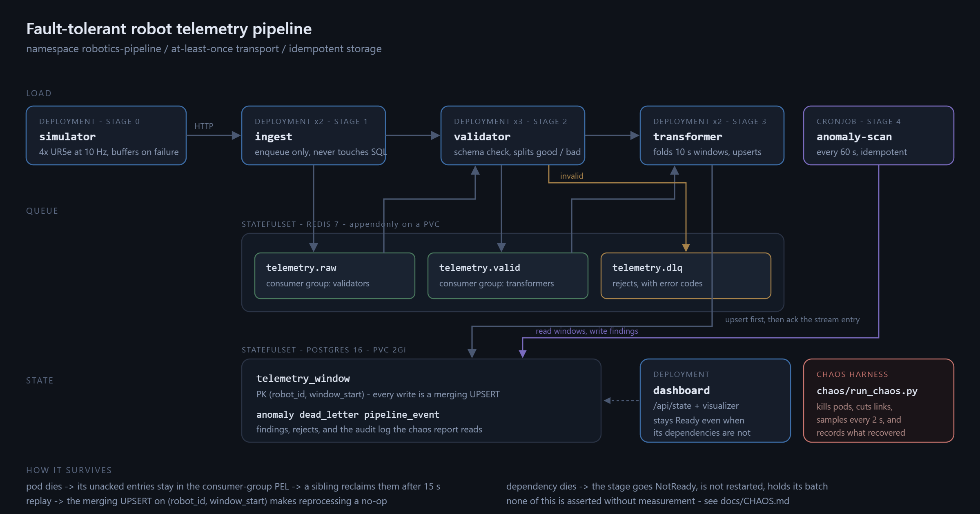The height and width of the screenshot is (514, 980).
Task: Click 'enqueue only, never touches SQL' text
Action: pyautogui.click(x=321, y=152)
